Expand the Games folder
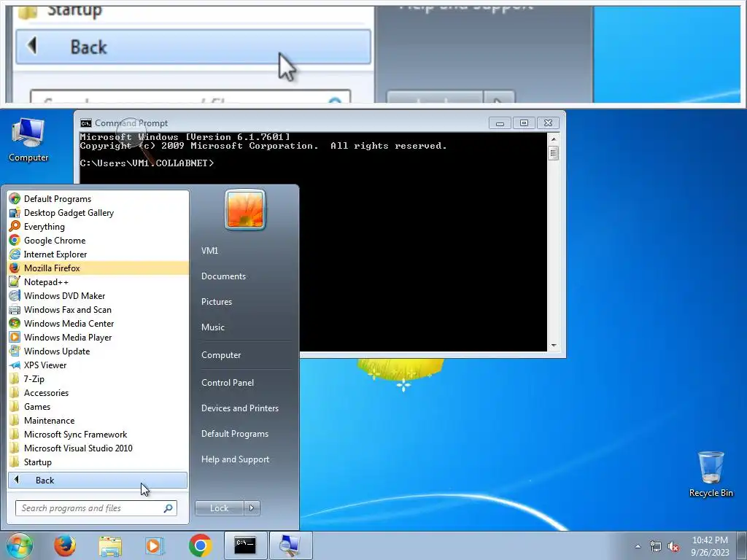Image resolution: width=747 pixels, height=560 pixels. pyautogui.click(x=98, y=407)
